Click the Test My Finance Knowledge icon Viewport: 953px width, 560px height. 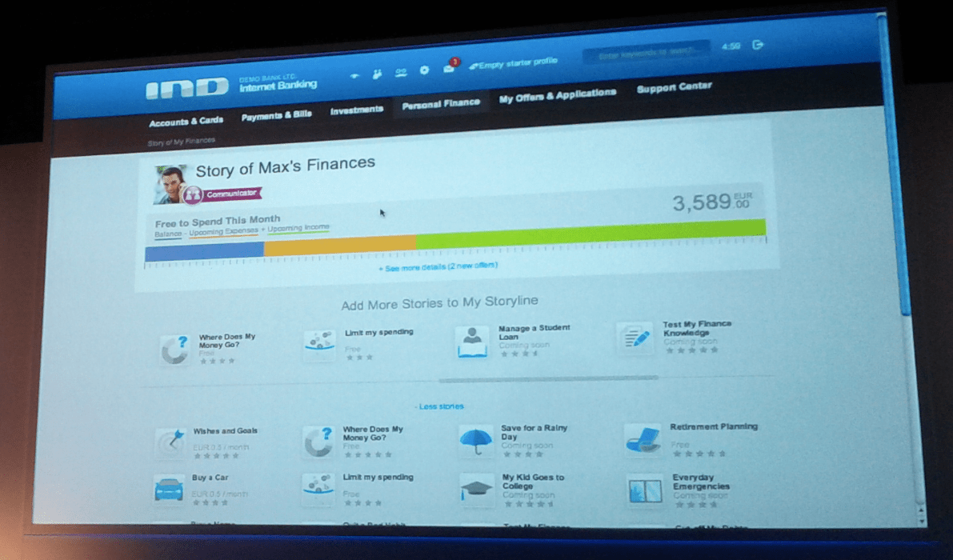(x=635, y=338)
